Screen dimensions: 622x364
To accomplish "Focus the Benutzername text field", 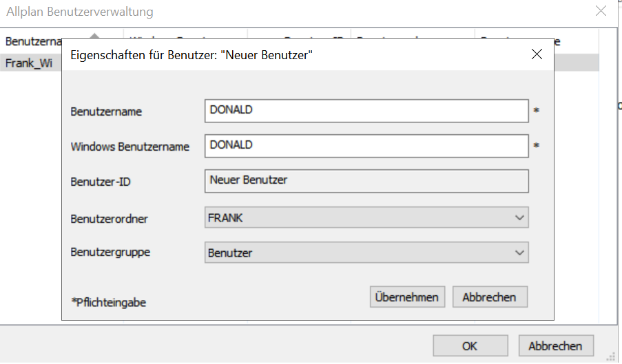I will [x=366, y=110].
